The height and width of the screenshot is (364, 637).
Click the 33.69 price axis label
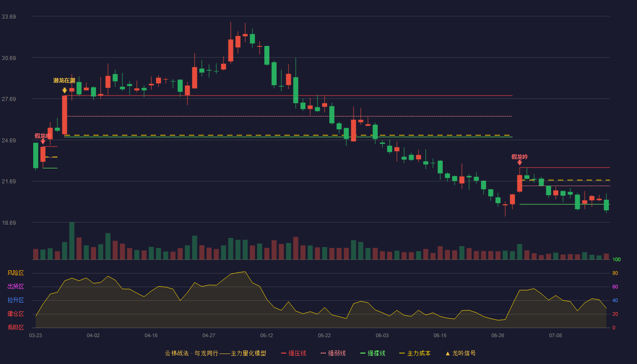point(9,17)
